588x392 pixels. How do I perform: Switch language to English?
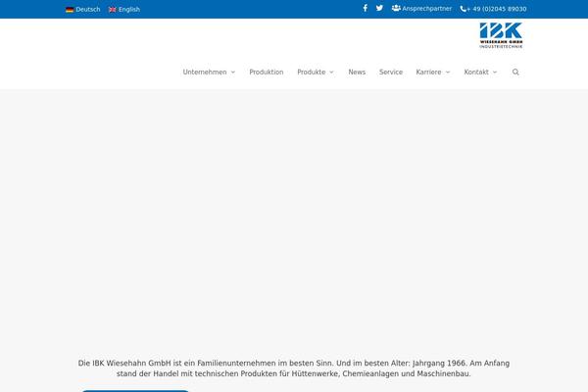[x=129, y=10]
